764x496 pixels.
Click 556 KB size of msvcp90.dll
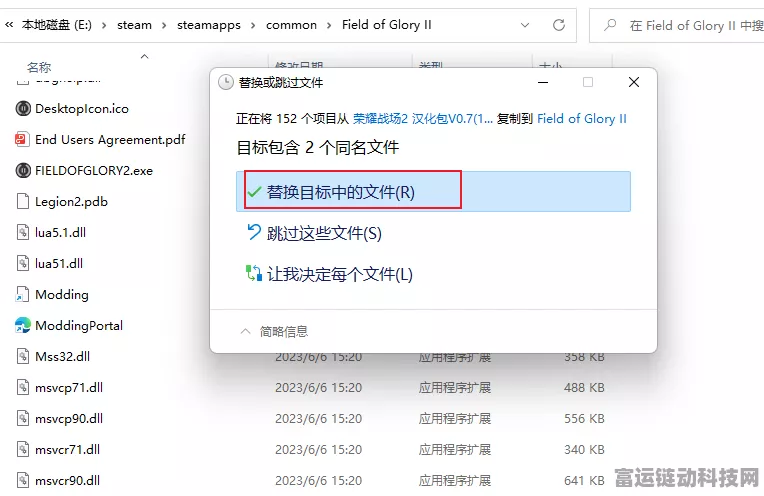click(x=584, y=419)
